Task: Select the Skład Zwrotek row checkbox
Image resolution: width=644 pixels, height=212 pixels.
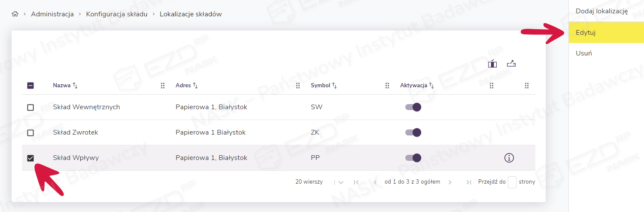Action: (x=30, y=133)
